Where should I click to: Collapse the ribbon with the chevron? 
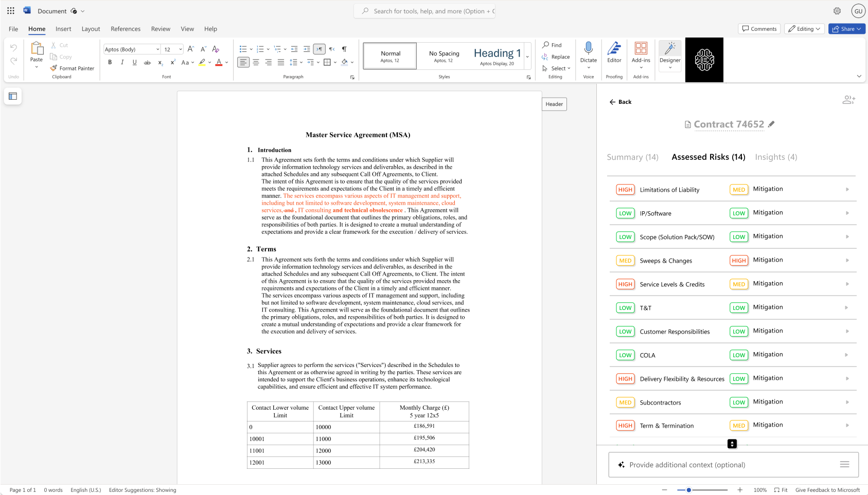point(859,76)
